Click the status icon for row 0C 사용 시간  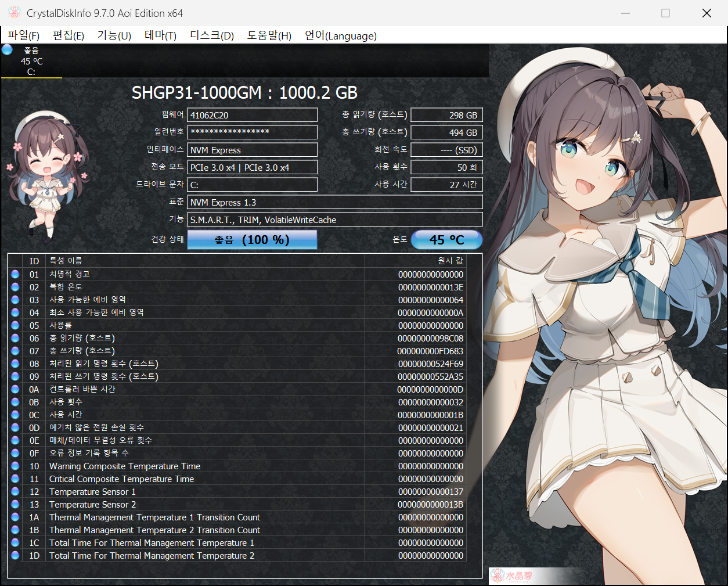[x=15, y=415]
